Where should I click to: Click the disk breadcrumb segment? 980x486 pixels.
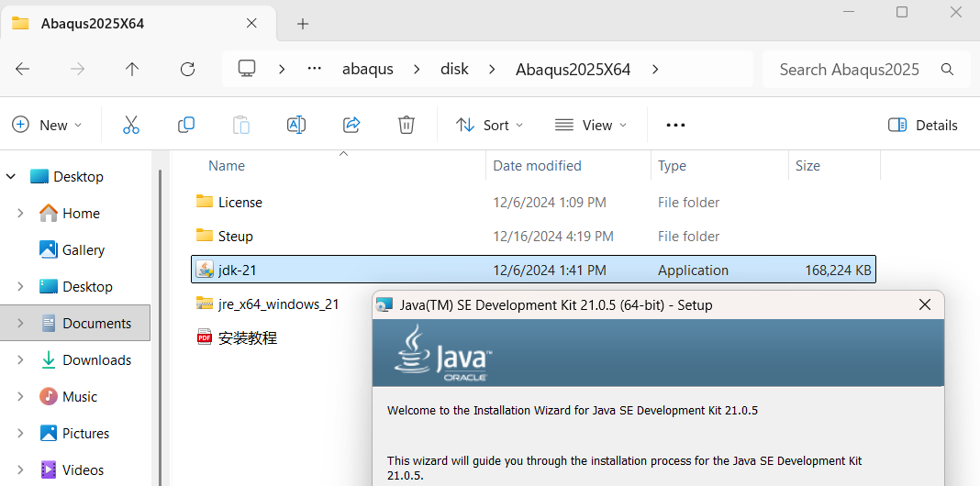(454, 69)
